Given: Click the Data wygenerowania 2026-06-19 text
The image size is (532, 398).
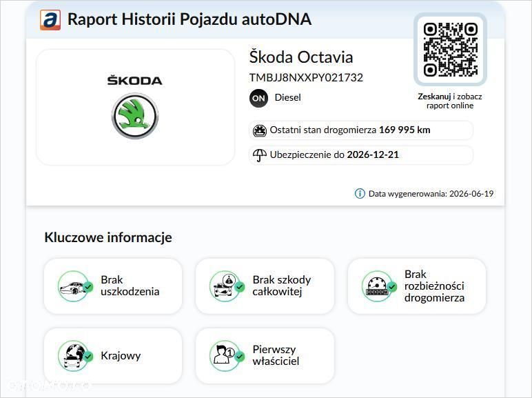Looking at the screenshot, I should point(431,194).
